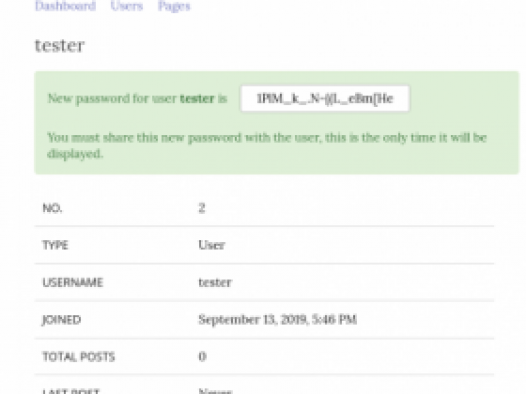Click the user number value 2
The image size is (526, 394).
(x=202, y=208)
